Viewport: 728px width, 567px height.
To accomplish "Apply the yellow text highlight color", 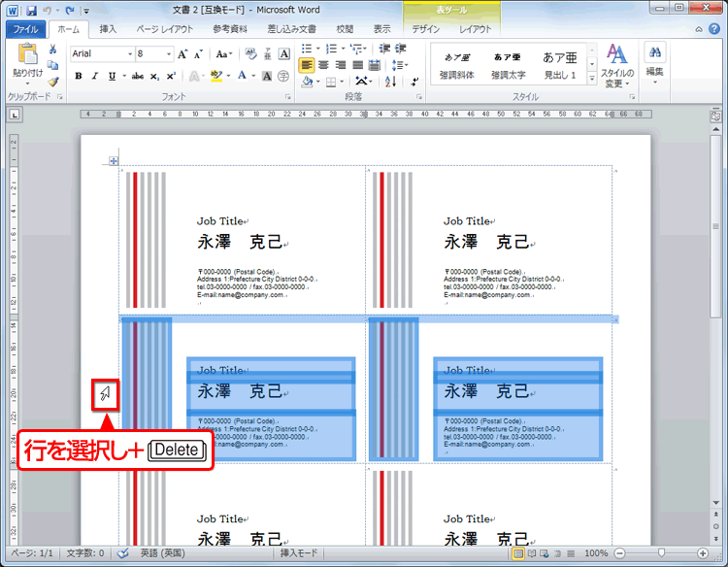I will [216, 76].
